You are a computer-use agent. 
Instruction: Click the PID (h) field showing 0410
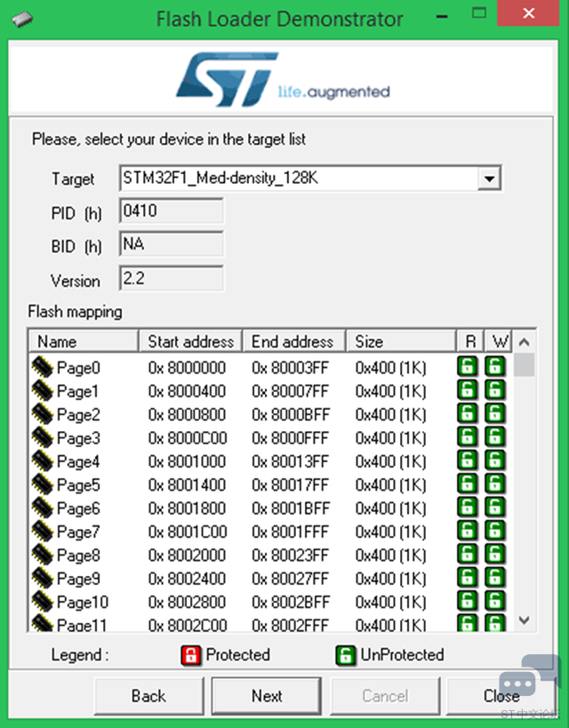point(172,211)
